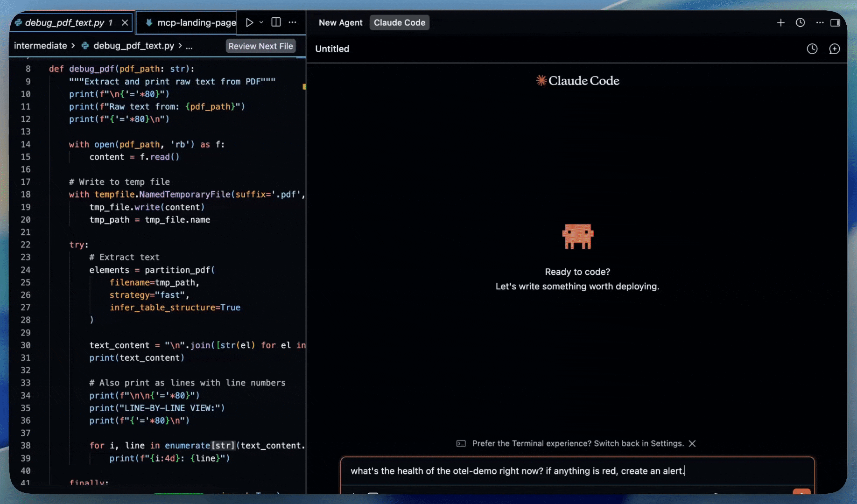Click line number 22 in the gutter
This screenshot has height=504, width=857.
(25, 245)
